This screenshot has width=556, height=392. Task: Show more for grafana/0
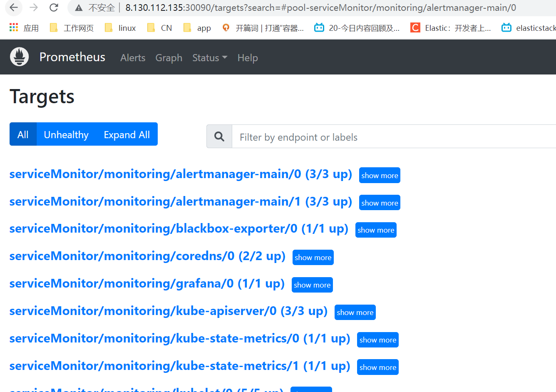(312, 285)
